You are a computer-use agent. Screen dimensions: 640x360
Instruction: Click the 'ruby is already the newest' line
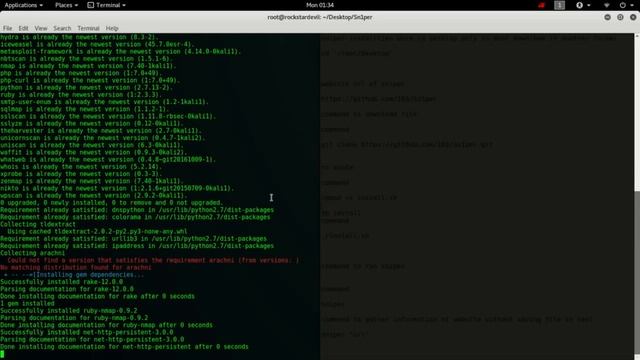tap(81, 95)
